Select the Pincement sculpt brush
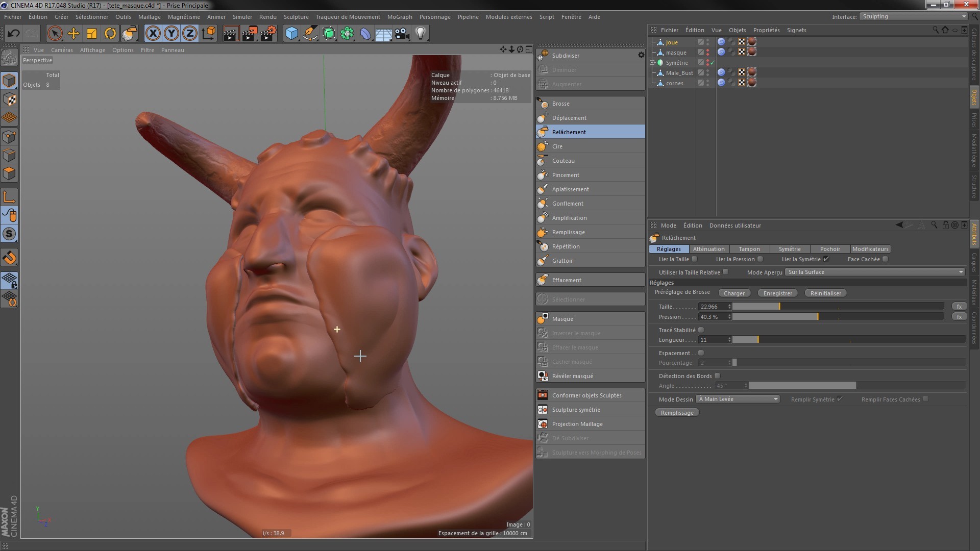 click(591, 175)
